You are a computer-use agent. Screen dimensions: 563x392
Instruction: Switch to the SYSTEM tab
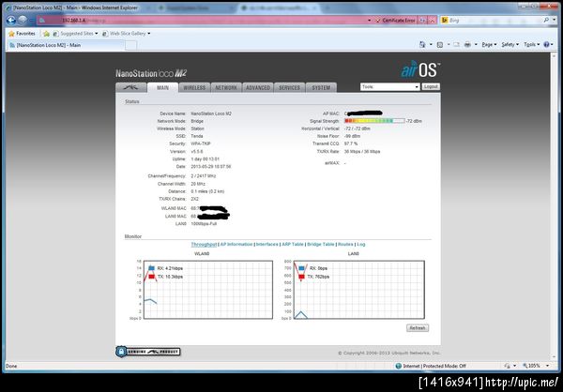click(x=321, y=87)
